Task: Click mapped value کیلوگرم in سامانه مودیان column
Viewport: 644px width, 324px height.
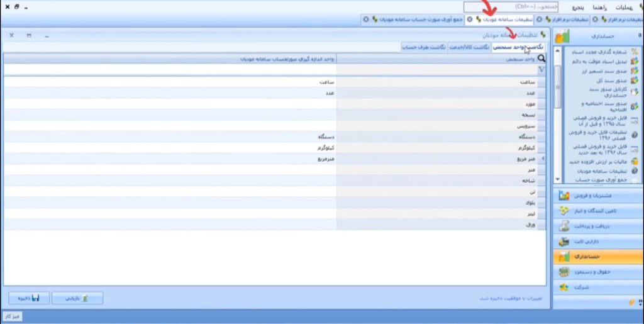Action: click(325, 147)
